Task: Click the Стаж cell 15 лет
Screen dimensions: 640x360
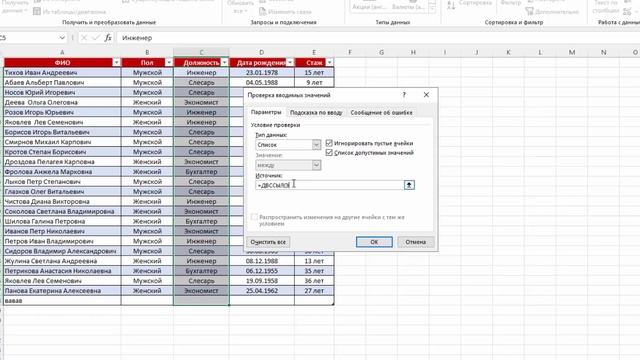Action: [x=314, y=73]
